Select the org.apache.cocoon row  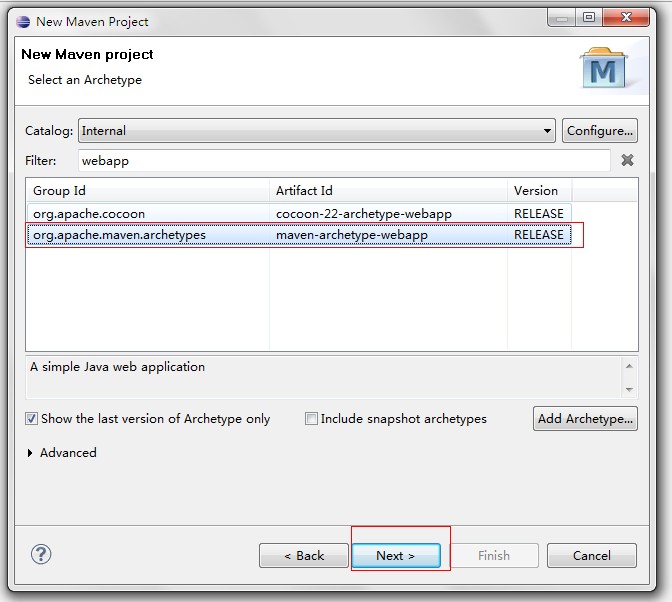299,213
